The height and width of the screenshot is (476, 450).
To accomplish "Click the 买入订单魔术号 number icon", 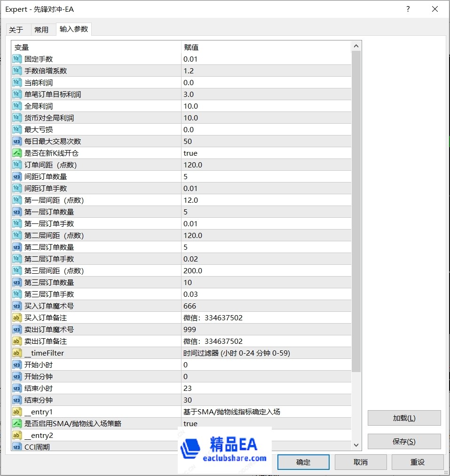I will (x=17, y=306).
